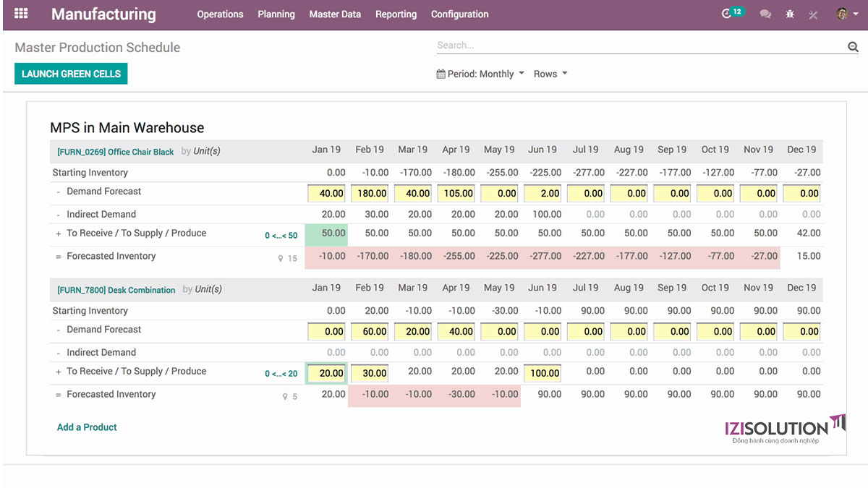Open the Period: Monthly dropdown

(x=480, y=74)
